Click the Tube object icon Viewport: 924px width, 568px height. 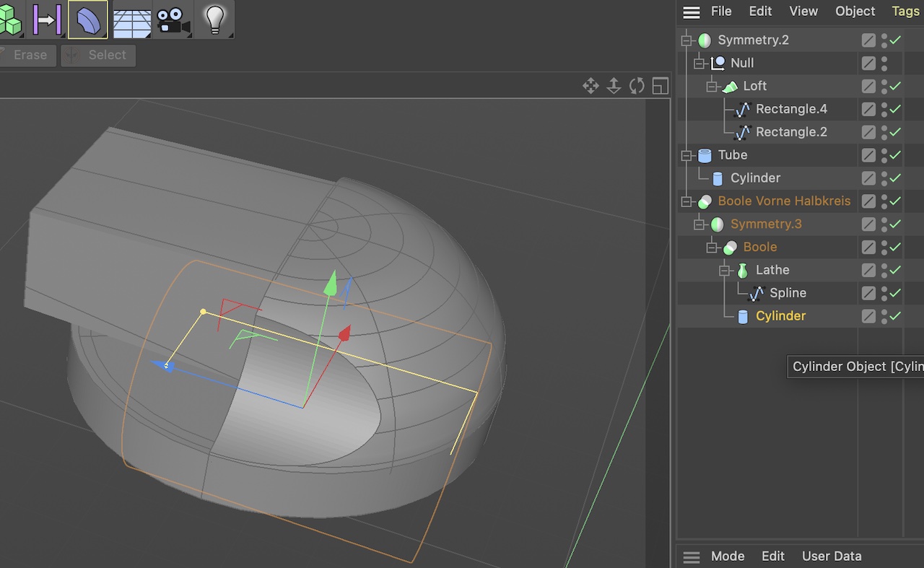click(705, 155)
